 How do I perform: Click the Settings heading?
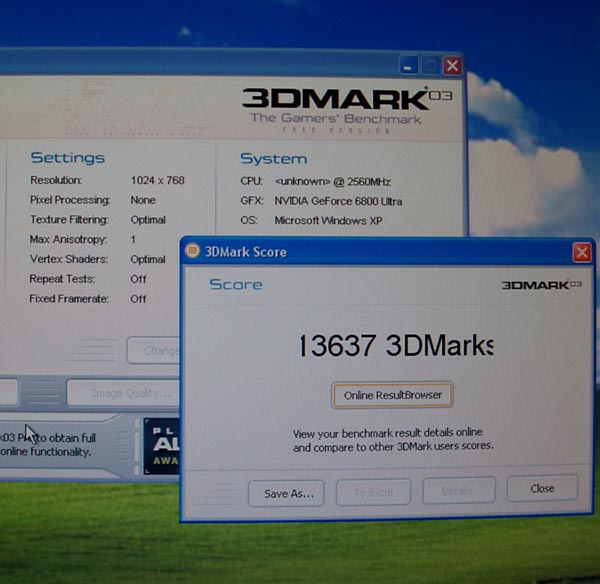(67, 158)
